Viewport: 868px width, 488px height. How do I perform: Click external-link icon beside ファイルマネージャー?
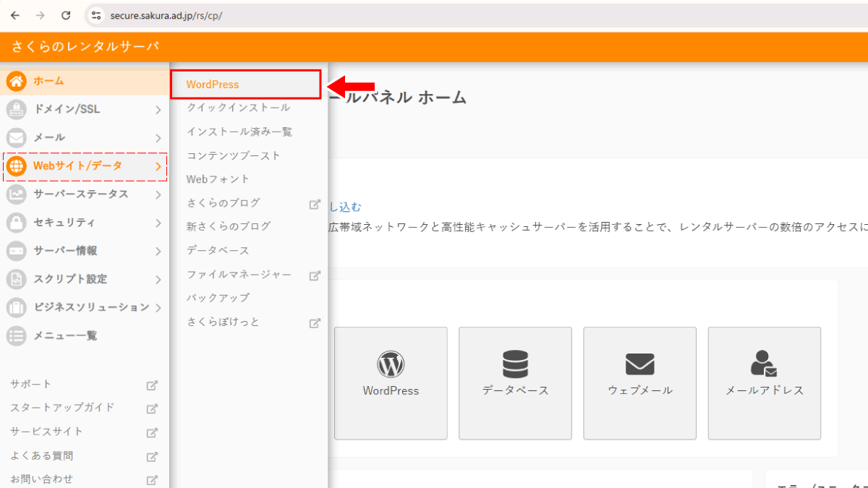point(315,275)
